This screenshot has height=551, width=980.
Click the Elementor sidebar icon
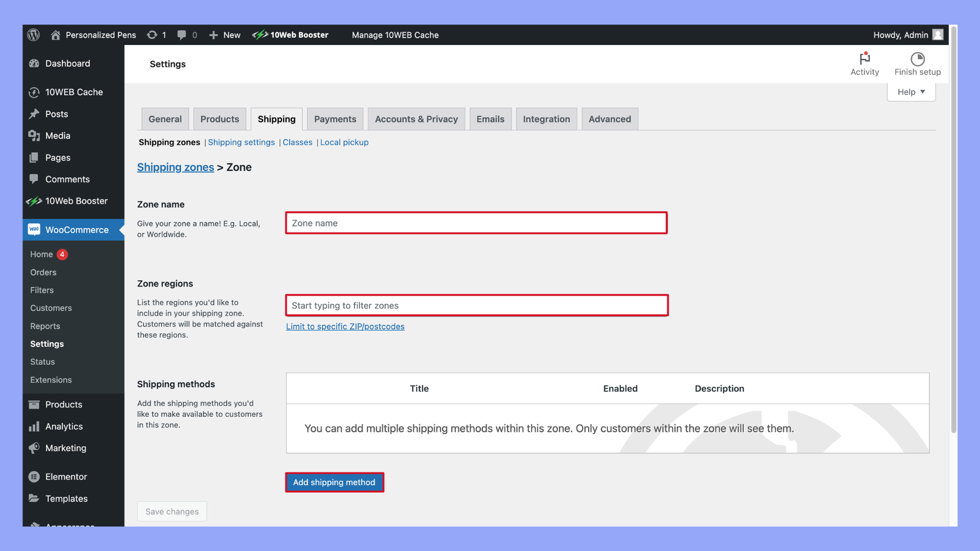point(34,477)
